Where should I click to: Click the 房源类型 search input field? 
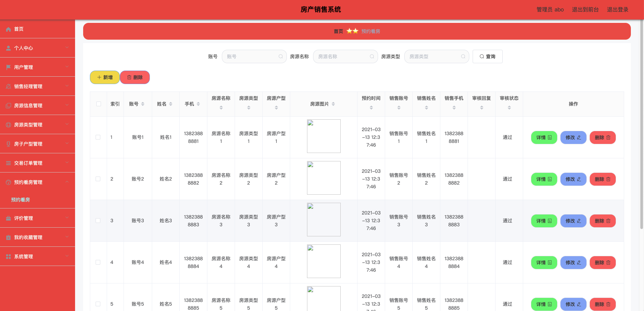pyautogui.click(x=437, y=56)
